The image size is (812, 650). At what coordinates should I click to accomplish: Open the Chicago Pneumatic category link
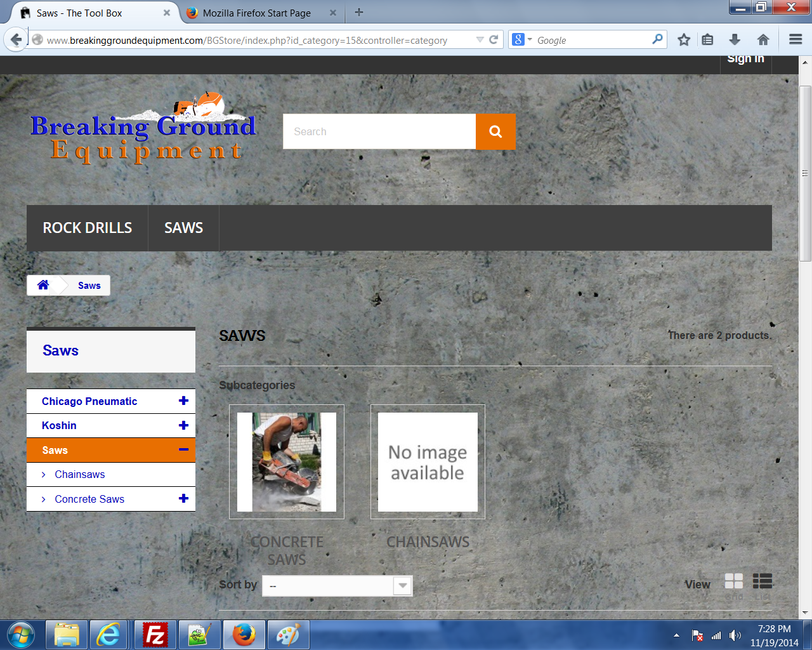pyautogui.click(x=89, y=401)
